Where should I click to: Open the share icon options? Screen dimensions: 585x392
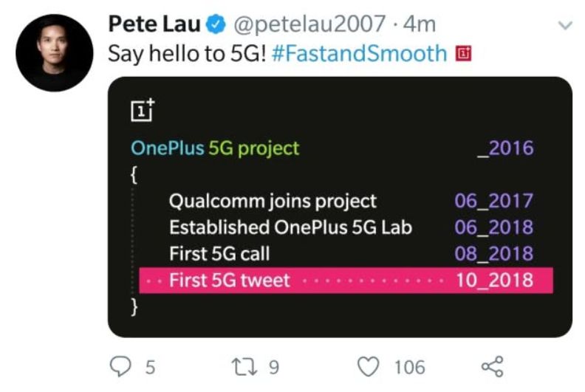coord(493,366)
